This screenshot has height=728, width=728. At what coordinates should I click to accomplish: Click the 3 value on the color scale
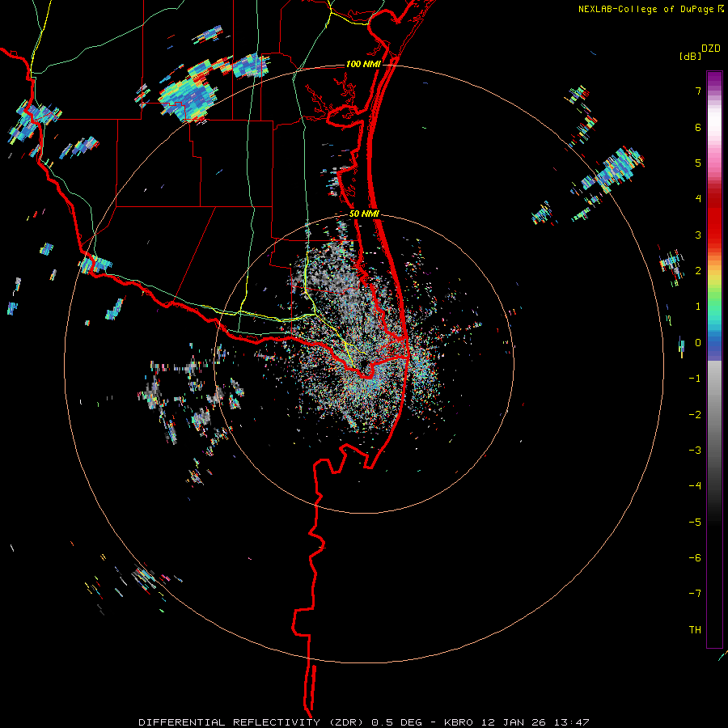click(698, 235)
